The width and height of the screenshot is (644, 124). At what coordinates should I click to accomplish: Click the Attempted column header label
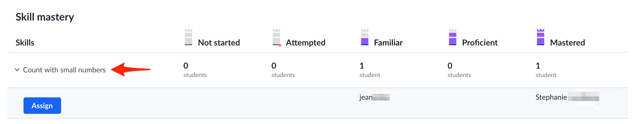pyautogui.click(x=306, y=43)
